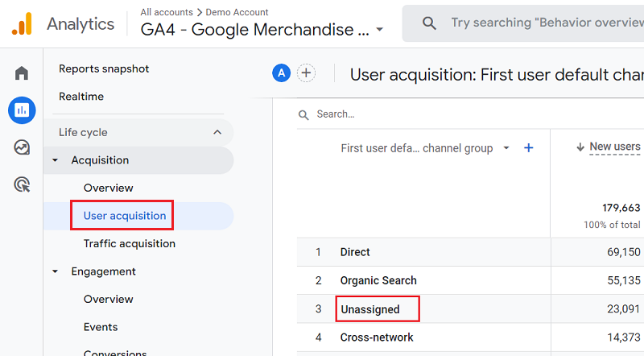Open the property selector dropdown arrow
644x356 pixels.
coord(380,31)
